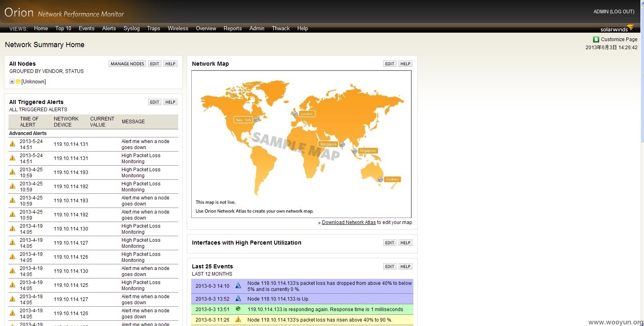Click the Singapore map node marker
Viewport: 644px width, 326px height.
click(355, 152)
